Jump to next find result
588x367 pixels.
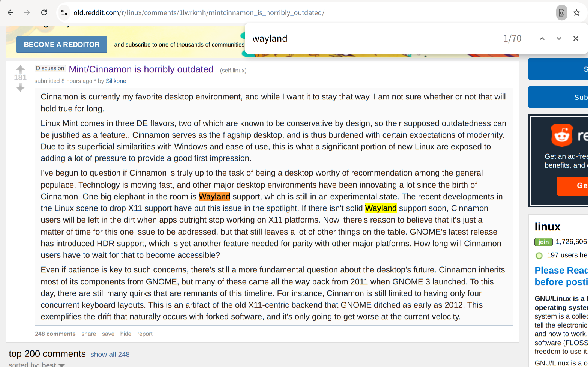pyautogui.click(x=559, y=38)
